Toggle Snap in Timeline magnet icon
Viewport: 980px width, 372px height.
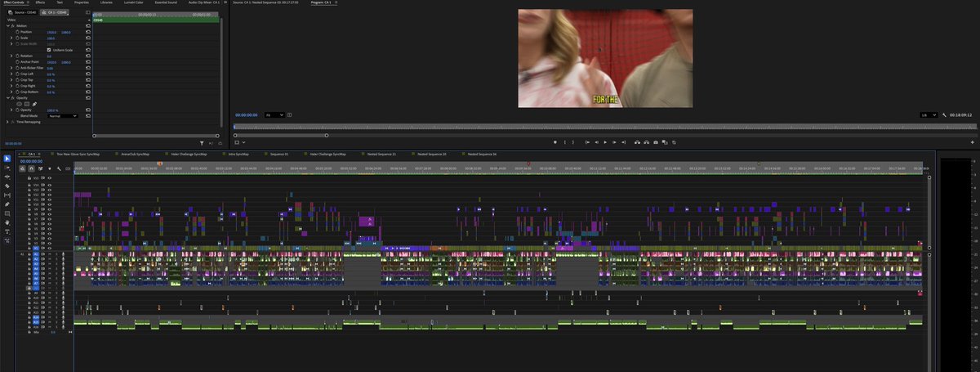point(32,168)
